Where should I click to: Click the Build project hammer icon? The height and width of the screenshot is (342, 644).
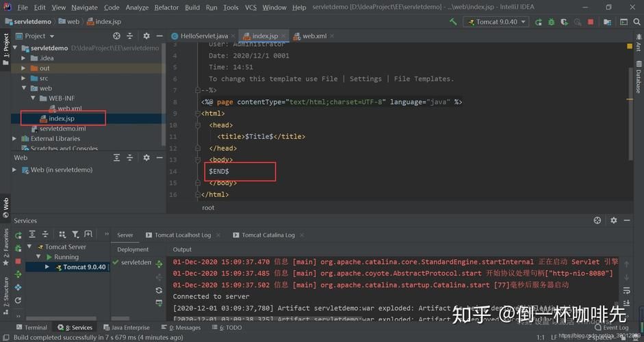tap(453, 22)
